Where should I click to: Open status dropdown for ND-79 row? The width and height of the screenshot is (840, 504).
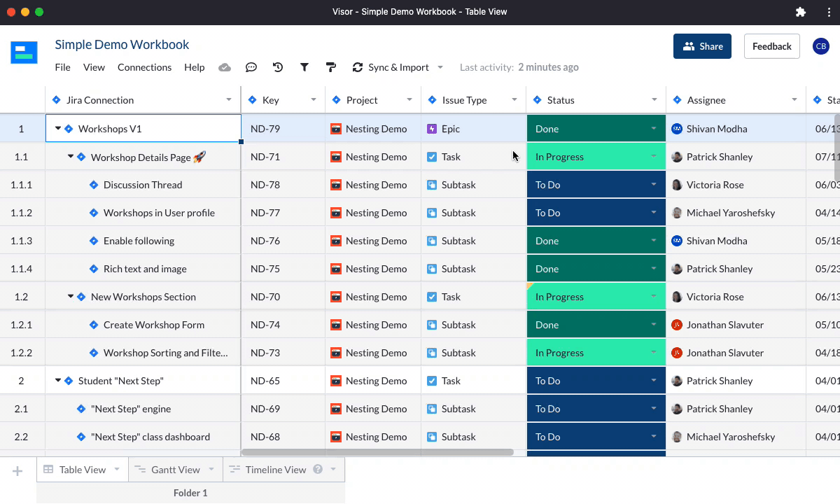point(654,129)
